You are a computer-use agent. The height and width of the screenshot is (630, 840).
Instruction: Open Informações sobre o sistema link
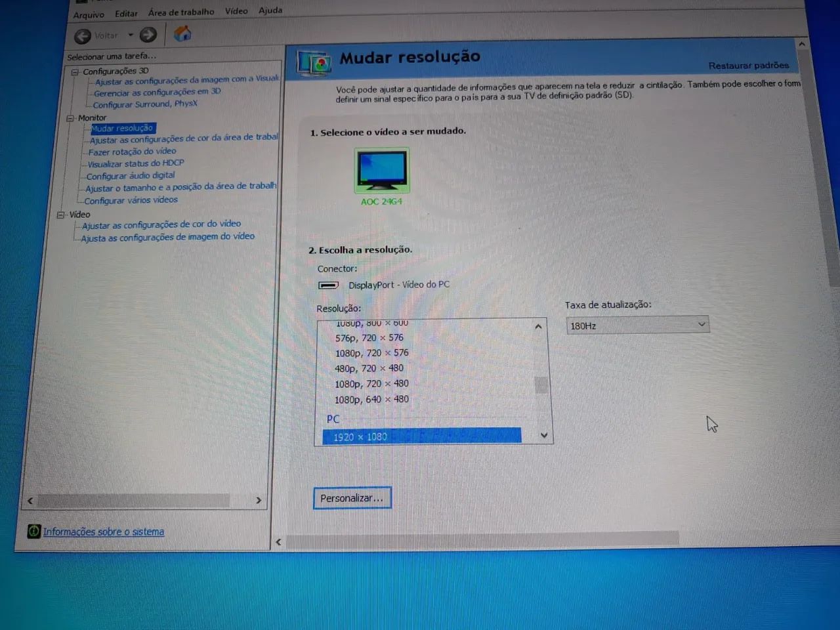[104, 532]
